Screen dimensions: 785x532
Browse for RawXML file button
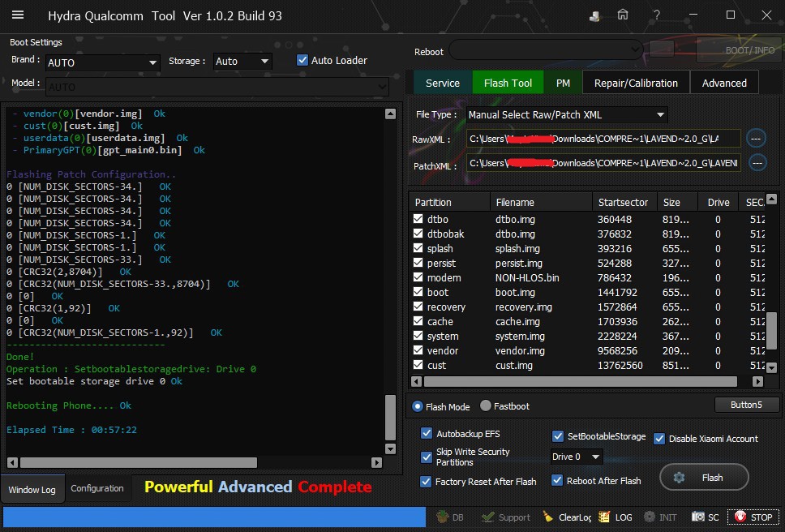click(x=756, y=139)
